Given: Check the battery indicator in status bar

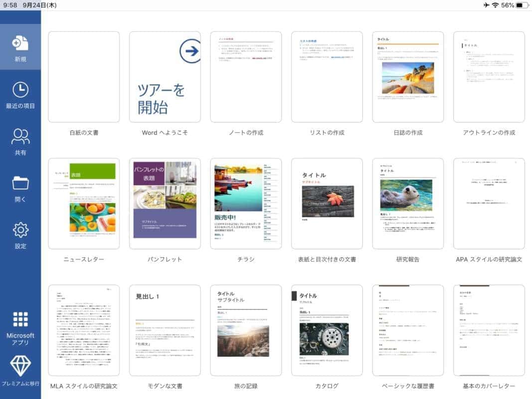Looking at the screenshot, I should tap(522, 5).
